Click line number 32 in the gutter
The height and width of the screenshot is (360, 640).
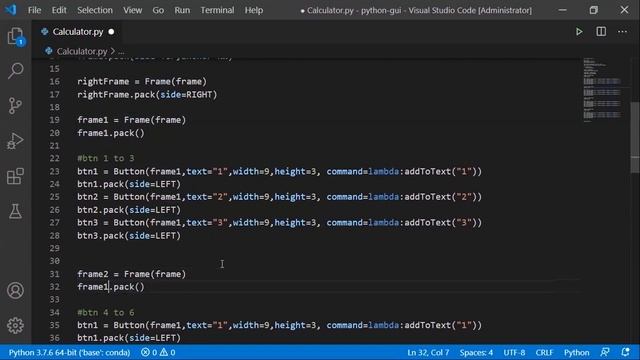point(54,287)
